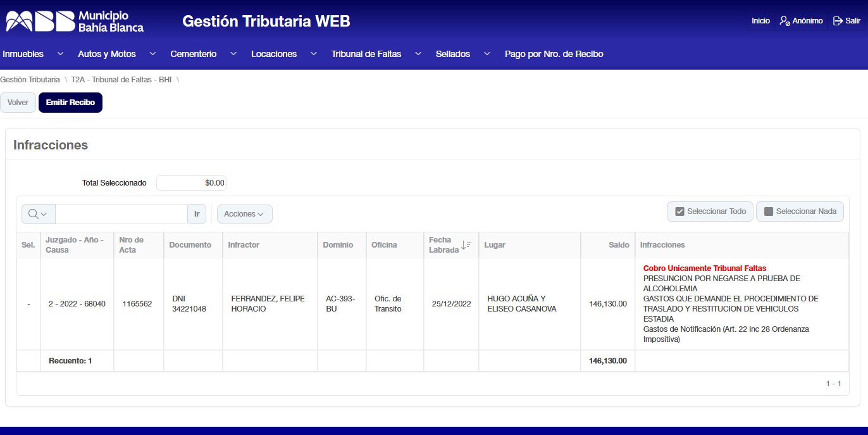Click the Seleccionar Nada square icon
Image resolution: width=868 pixels, height=435 pixels.
click(769, 211)
